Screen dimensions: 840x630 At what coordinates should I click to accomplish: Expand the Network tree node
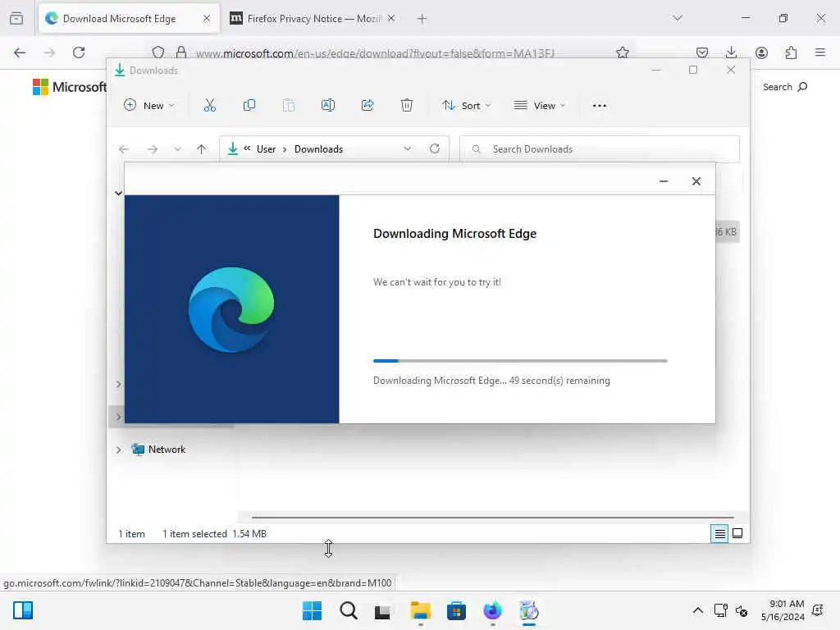pos(118,450)
